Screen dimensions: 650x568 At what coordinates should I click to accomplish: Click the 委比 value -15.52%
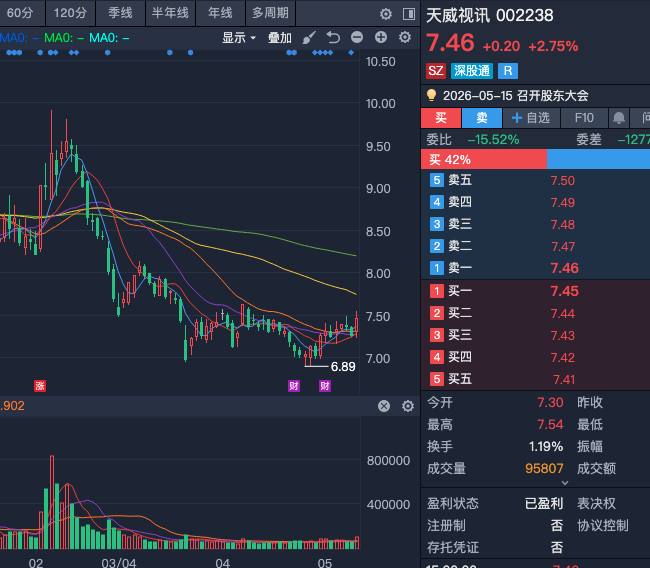493,140
